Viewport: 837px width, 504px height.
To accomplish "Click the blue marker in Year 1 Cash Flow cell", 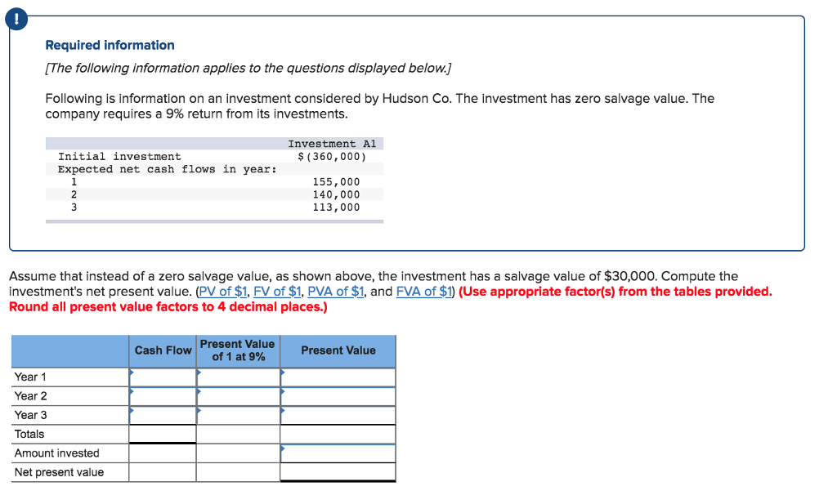I will [x=132, y=372].
